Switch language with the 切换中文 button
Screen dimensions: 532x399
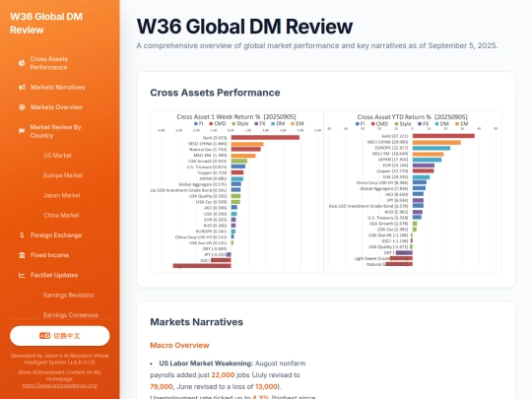60,336
